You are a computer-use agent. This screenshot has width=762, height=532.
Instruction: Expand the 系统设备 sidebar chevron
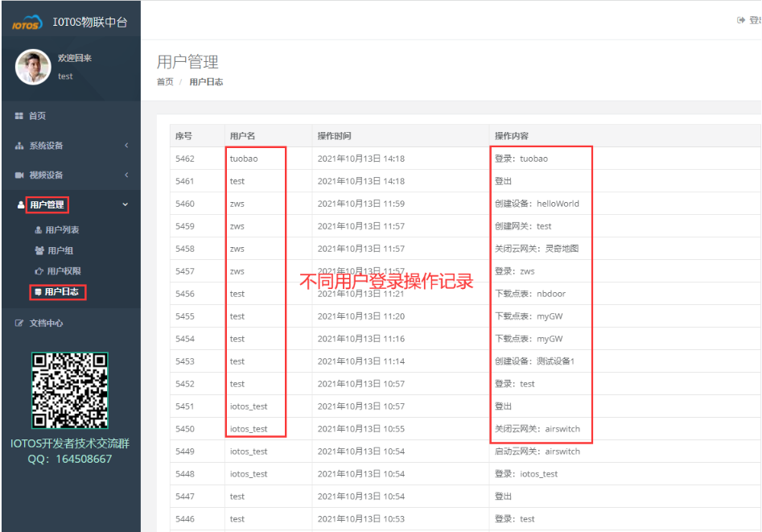pos(126,145)
